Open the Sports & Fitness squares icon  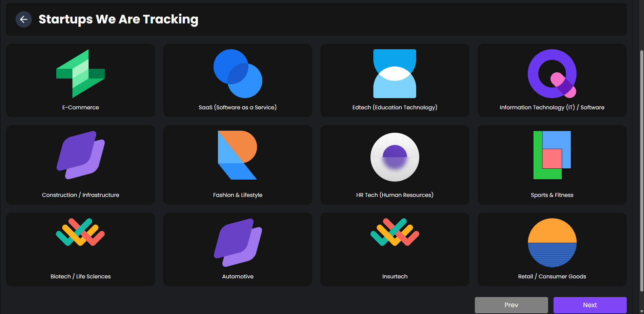[552, 155]
